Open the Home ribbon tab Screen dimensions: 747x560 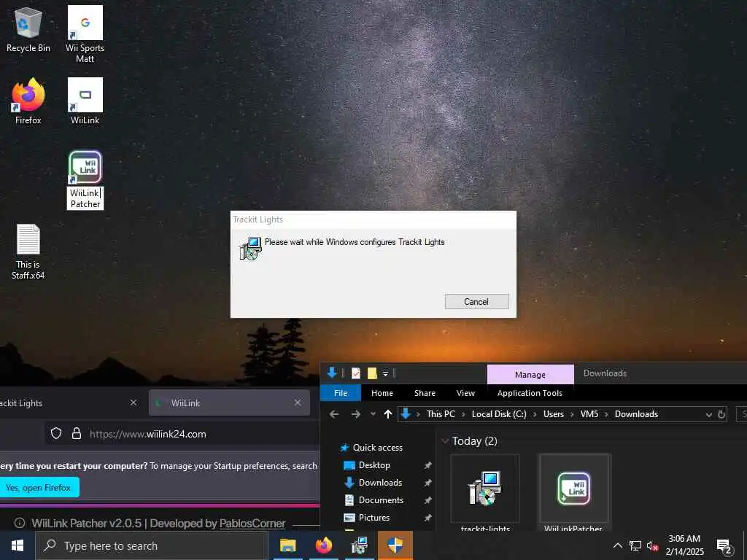coord(382,393)
